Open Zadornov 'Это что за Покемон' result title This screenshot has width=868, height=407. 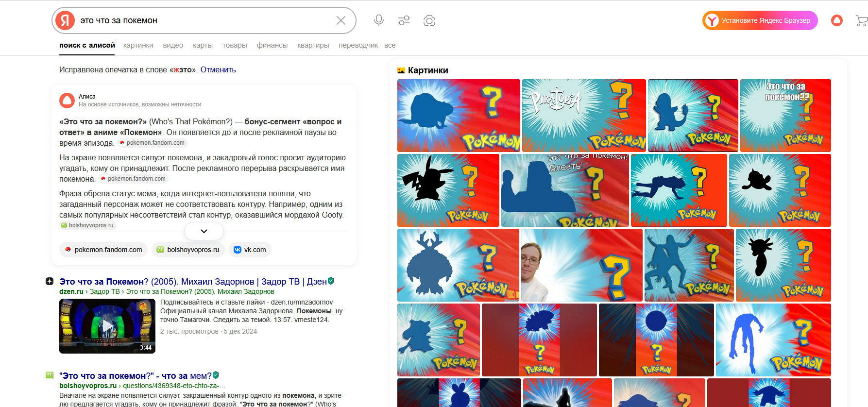tap(193, 281)
